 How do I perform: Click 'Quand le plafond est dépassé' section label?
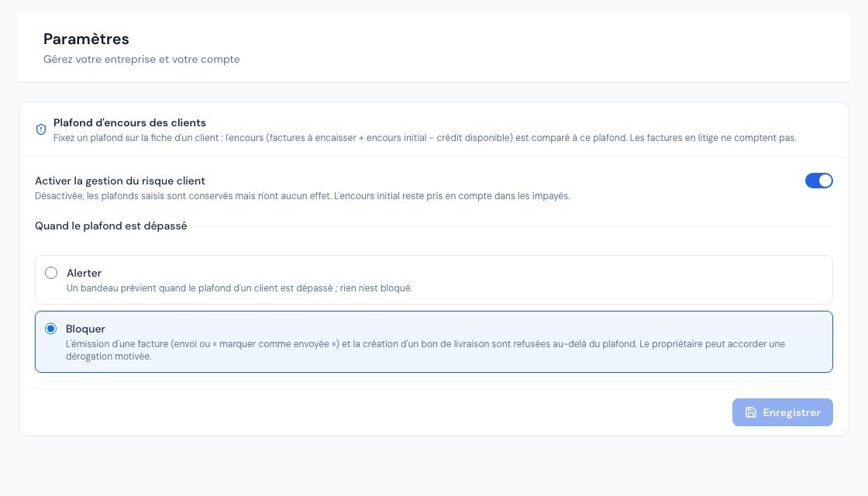tap(111, 226)
